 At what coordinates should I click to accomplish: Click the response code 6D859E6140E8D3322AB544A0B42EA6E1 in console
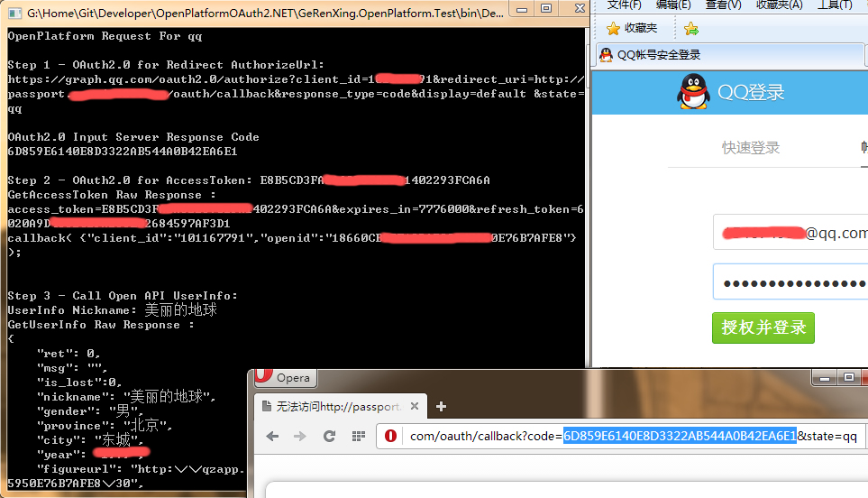123,152
